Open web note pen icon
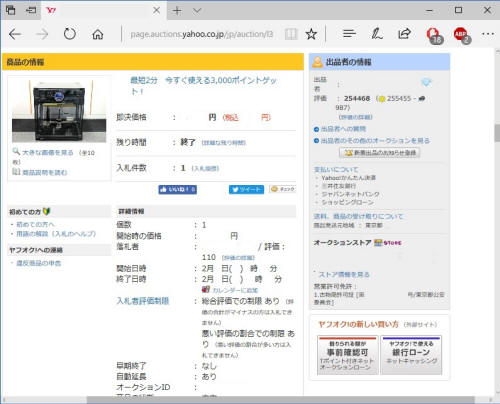Viewport: 500px width, 404px height. pyautogui.click(x=377, y=34)
